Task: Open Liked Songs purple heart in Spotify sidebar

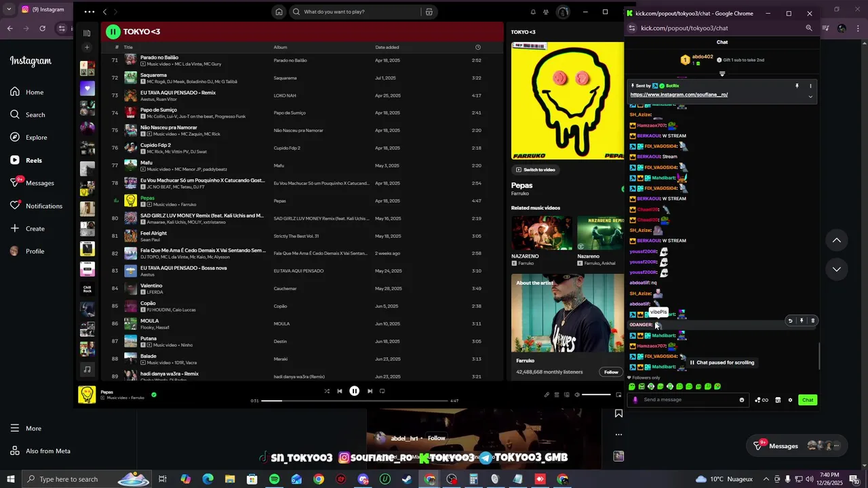Action: [x=87, y=88]
